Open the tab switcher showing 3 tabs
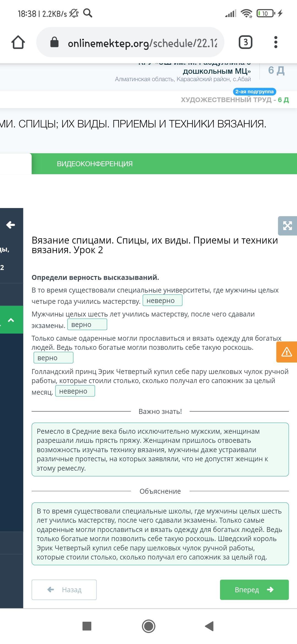 245,42
